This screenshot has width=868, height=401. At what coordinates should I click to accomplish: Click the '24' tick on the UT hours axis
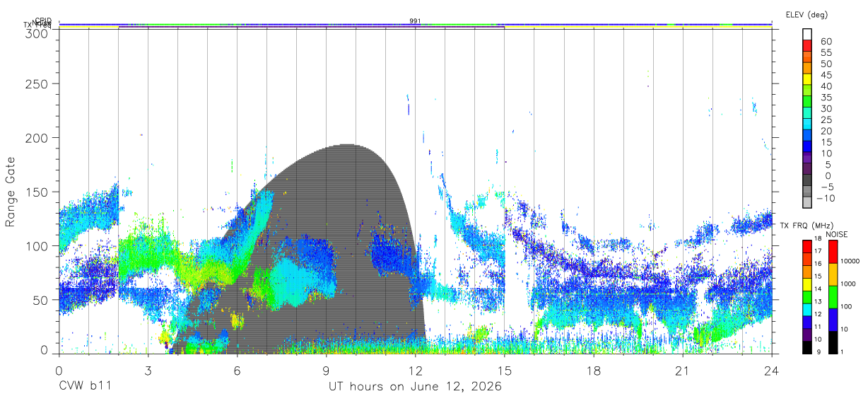point(772,370)
